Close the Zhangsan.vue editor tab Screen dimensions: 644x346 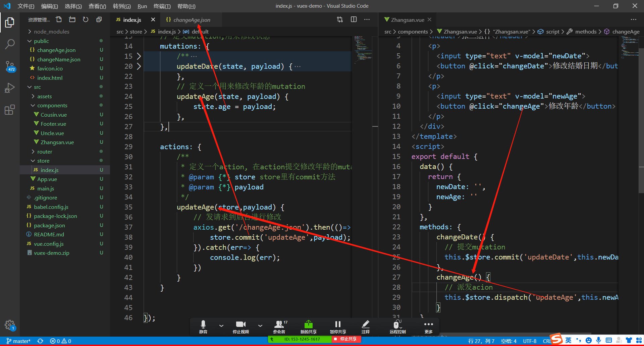pos(429,19)
